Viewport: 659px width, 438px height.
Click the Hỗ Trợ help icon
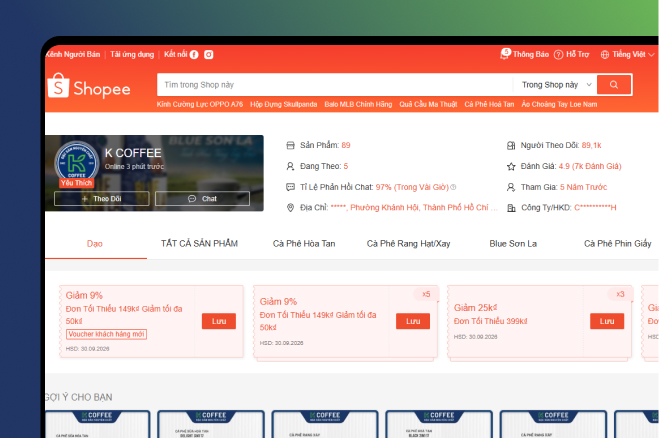558,55
